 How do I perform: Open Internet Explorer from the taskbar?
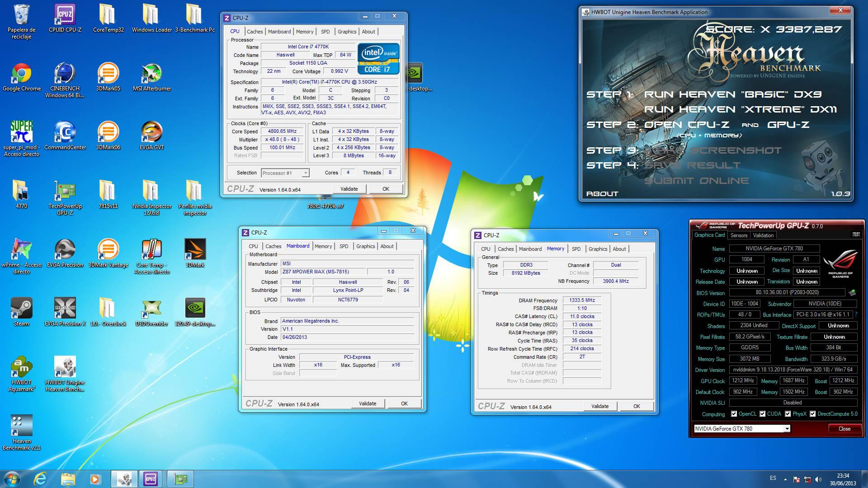[x=41, y=479]
